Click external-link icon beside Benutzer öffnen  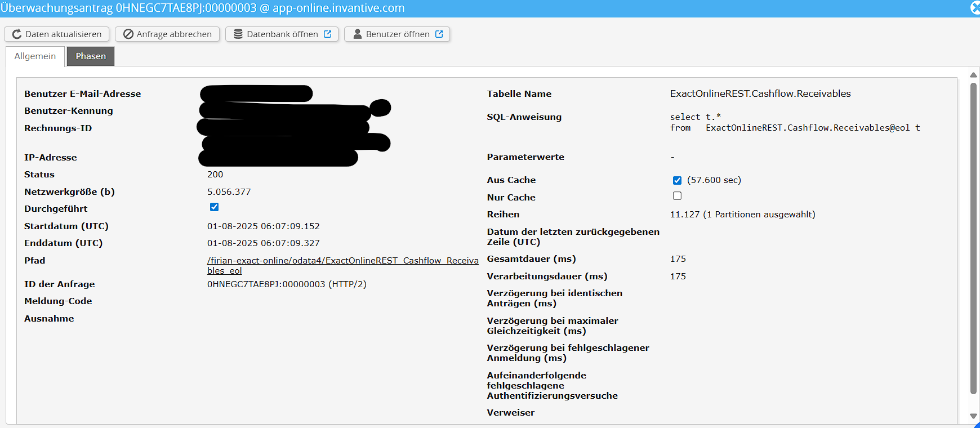click(439, 34)
